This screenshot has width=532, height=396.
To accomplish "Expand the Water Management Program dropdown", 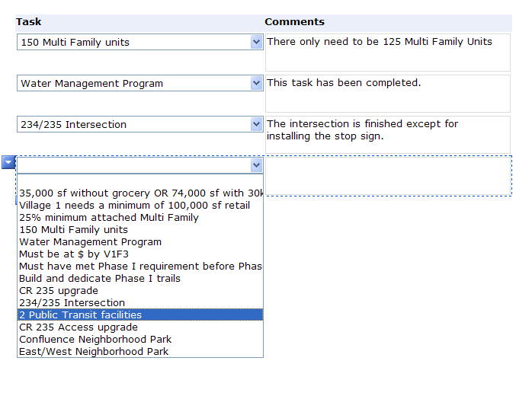I will click(257, 84).
